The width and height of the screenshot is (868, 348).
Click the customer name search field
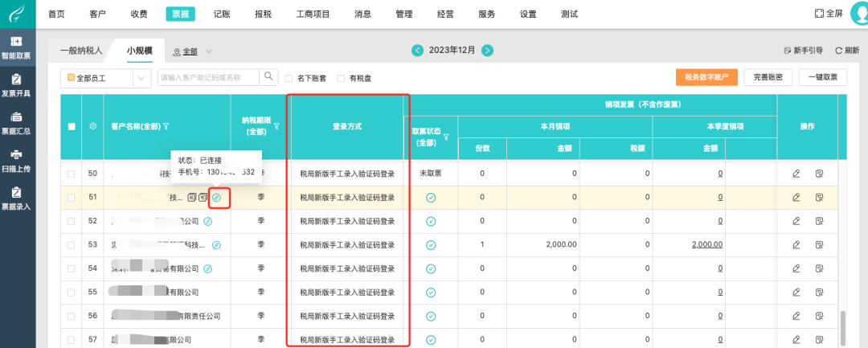click(207, 78)
